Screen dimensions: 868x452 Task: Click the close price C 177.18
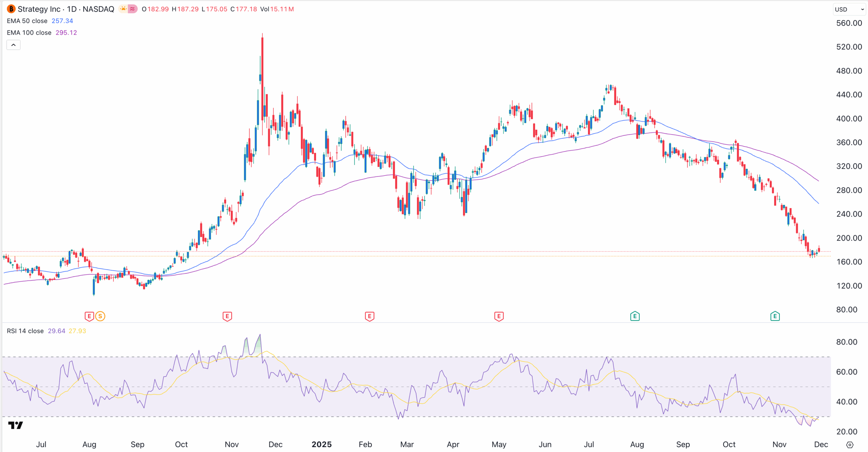(x=243, y=9)
